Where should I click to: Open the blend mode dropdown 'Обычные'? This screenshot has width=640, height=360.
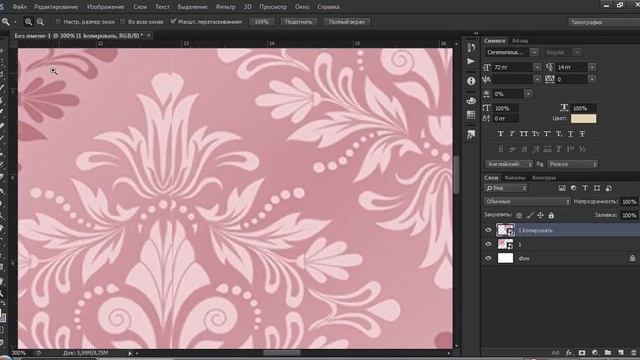click(x=527, y=201)
